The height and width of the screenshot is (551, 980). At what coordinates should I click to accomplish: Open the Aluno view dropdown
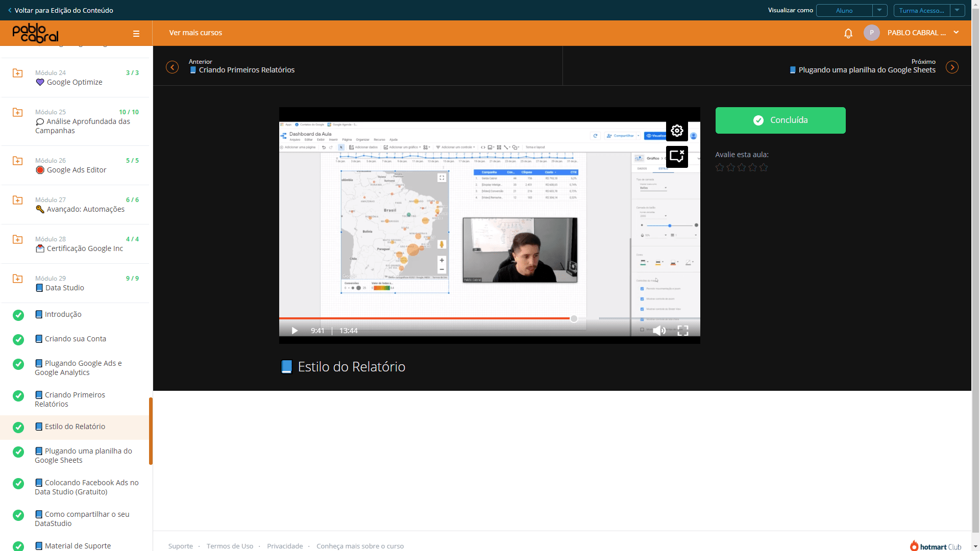(851, 10)
